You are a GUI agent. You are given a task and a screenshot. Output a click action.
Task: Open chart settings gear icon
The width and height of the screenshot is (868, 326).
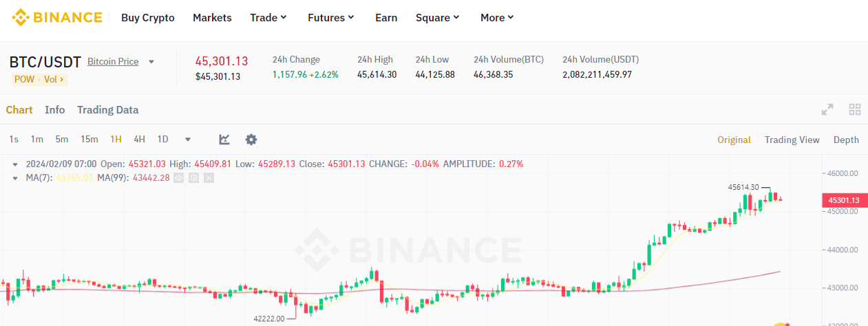[251, 140]
